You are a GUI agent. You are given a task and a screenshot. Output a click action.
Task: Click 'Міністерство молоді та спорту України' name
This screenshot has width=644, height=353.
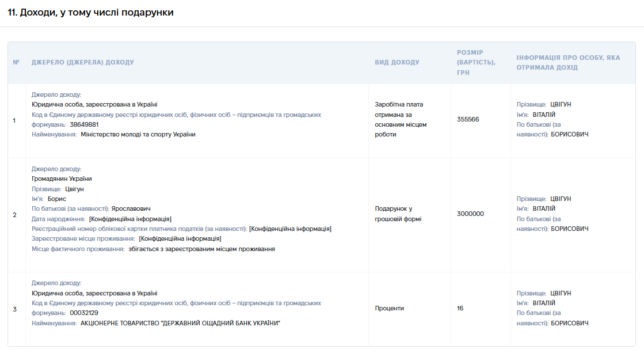(x=138, y=134)
